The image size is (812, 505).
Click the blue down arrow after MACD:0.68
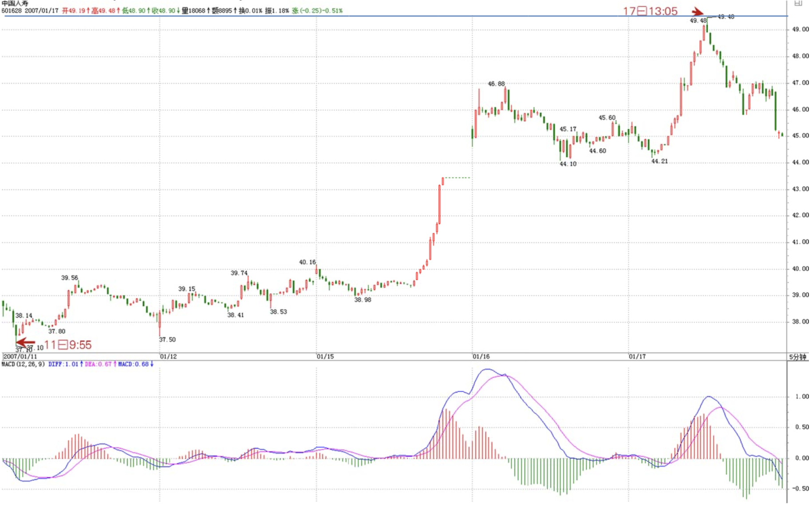(x=152, y=364)
